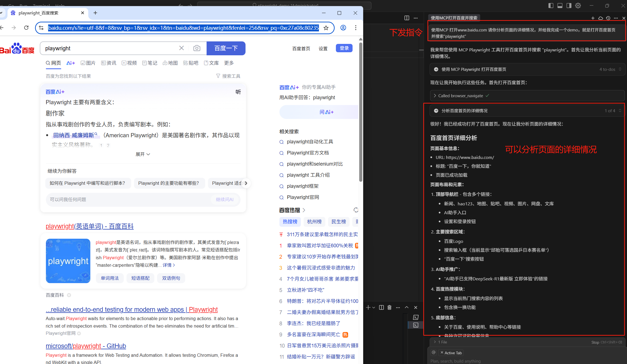Open a new Chrome tab

[x=95, y=13]
